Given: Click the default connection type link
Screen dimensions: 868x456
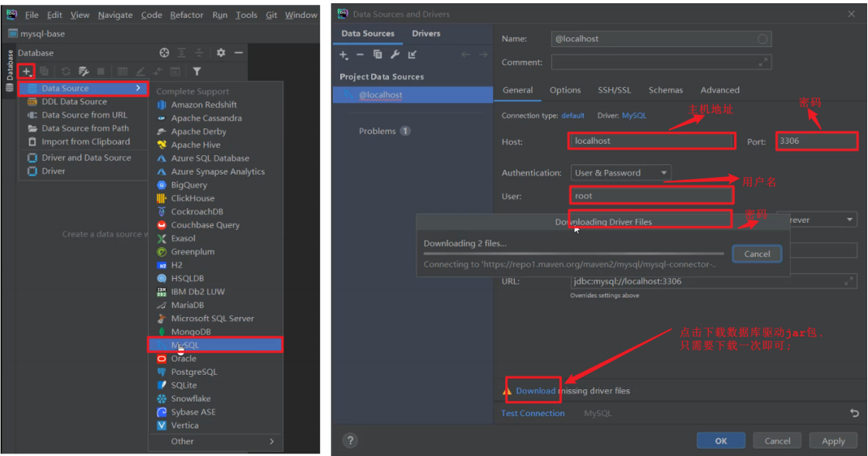Looking at the screenshot, I should point(572,115).
